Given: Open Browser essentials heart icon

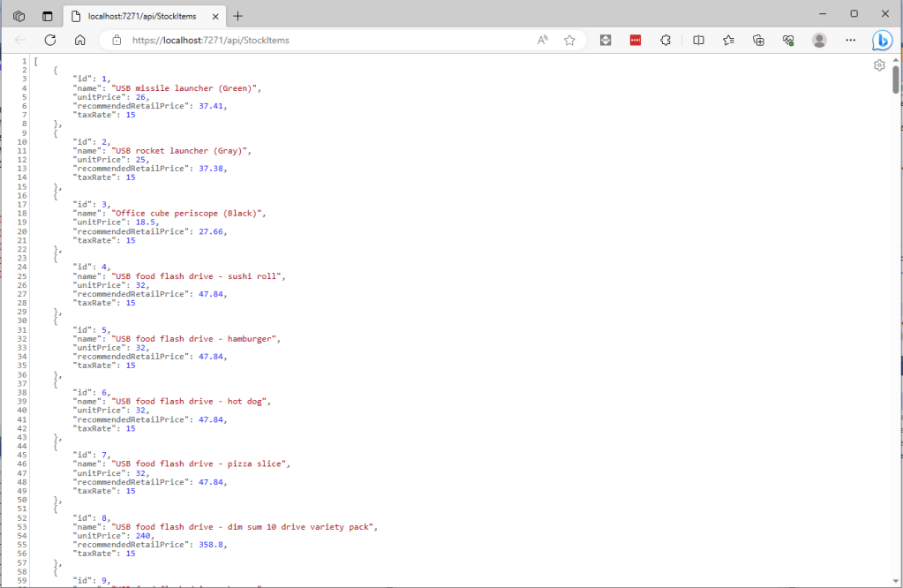Looking at the screenshot, I should (x=788, y=40).
